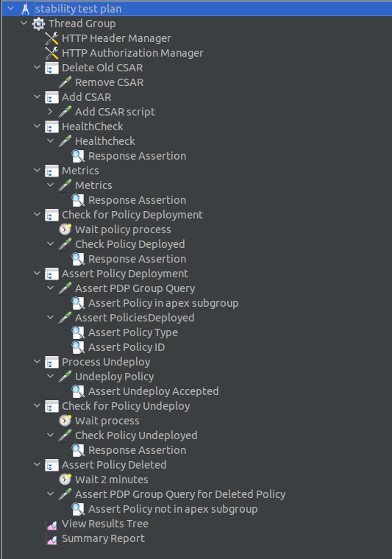The width and height of the screenshot is (392, 559).
Task: Click the Assert Policy in apex subgroup magnifier icon
Action: pos(78,303)
